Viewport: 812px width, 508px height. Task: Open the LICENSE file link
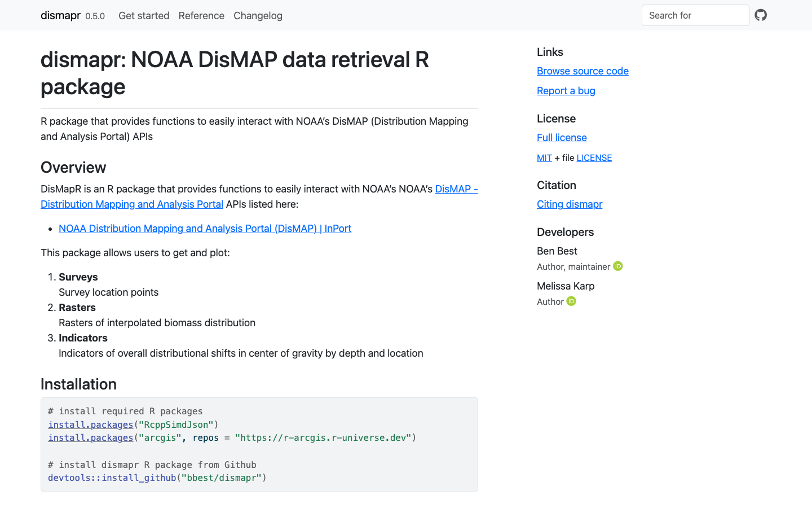pyautogui.click(x=594, y=158)
